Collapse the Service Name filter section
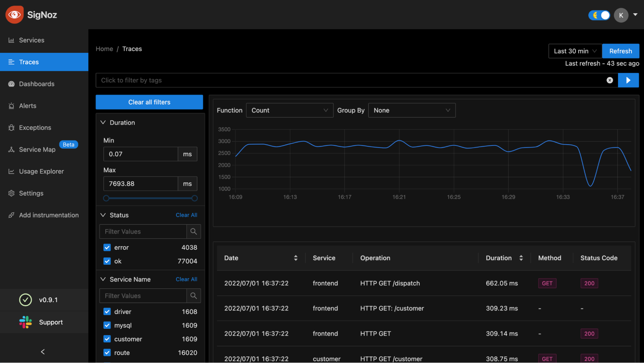This screenshot has height=363, width=644. 103,279
